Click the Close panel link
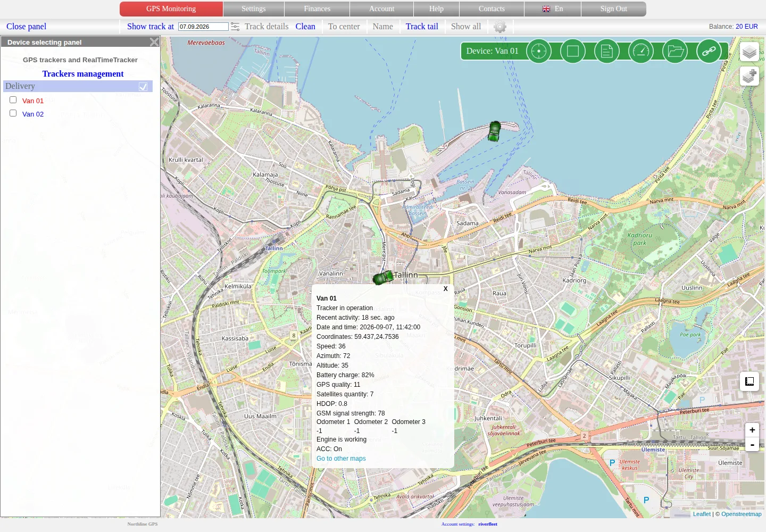 click(26, 27)
